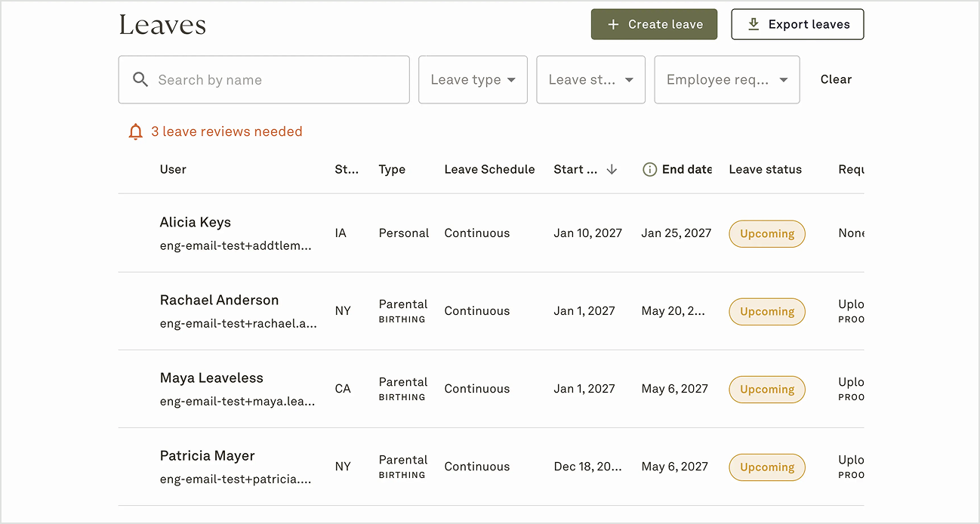Click Upcoming badge in Maya Leaveless row
Screen dimensions: 980x524
point(767,390)
